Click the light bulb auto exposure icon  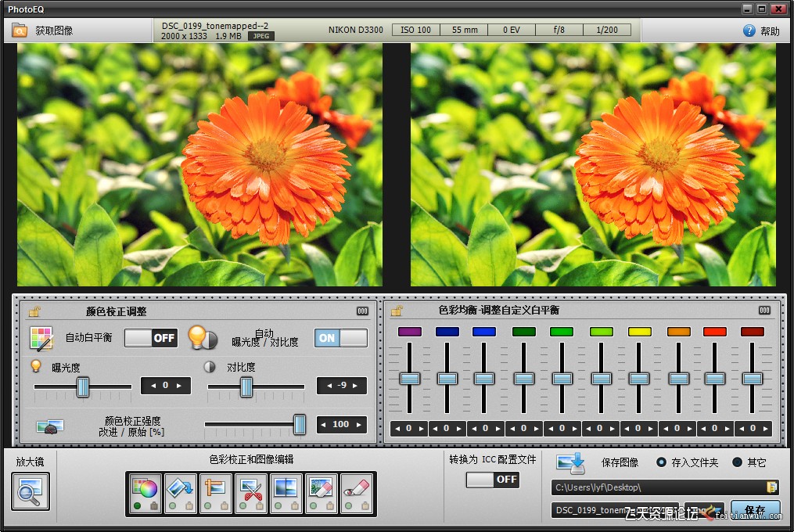click(202, 337)
